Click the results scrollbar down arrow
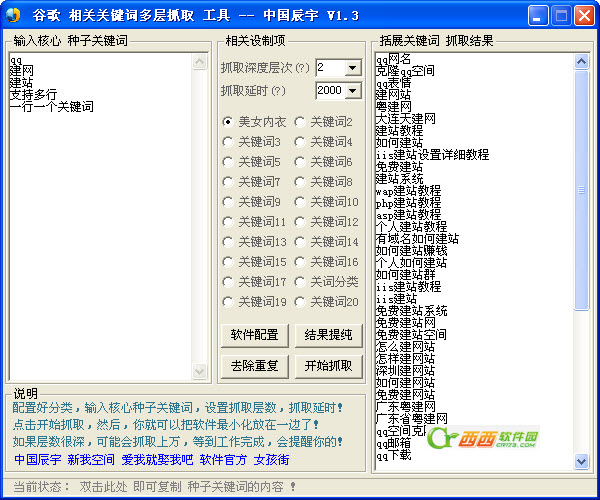The image size is (600, 500). coord(582,461)
